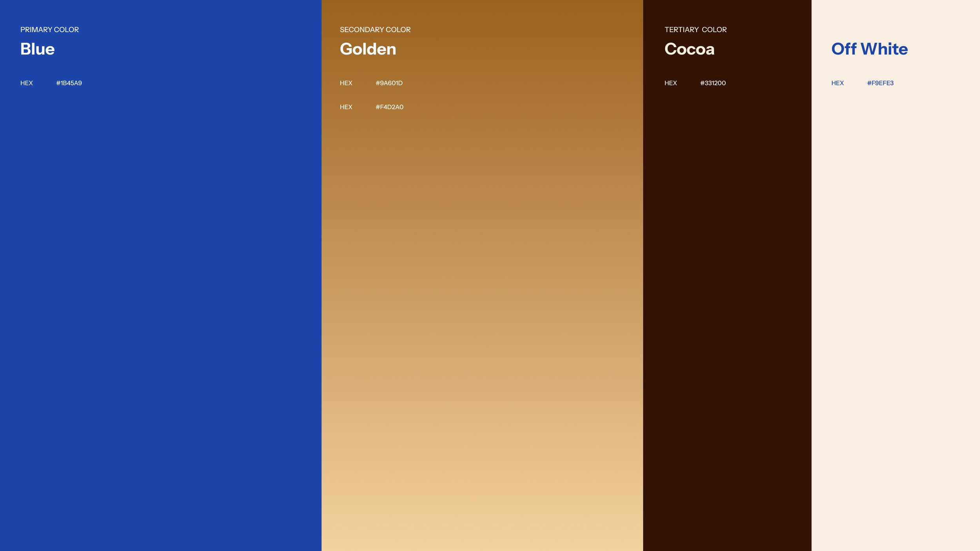The image size is (980, 551).
Task: Click hex value #9A601D
Action: 389,83
